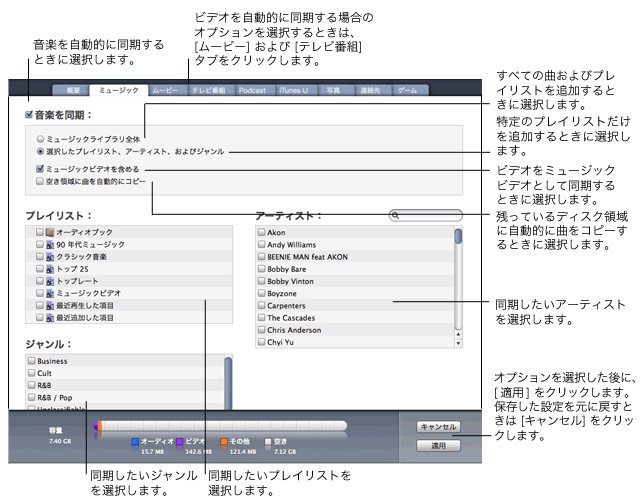Viewport: 640px width, 502px height.
Task: Select the 選択したプレイリスト、アーティスト、およびジャンル radio button
Action: pos(40,151)
